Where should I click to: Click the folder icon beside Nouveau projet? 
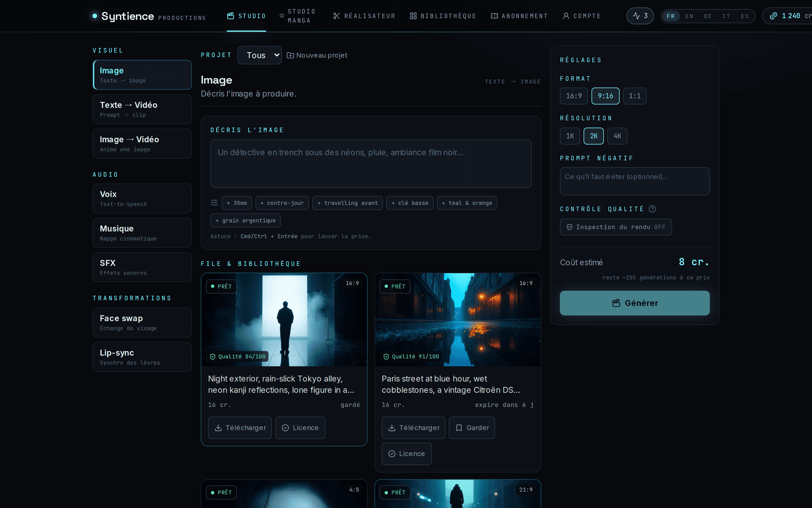pos(290,55)
